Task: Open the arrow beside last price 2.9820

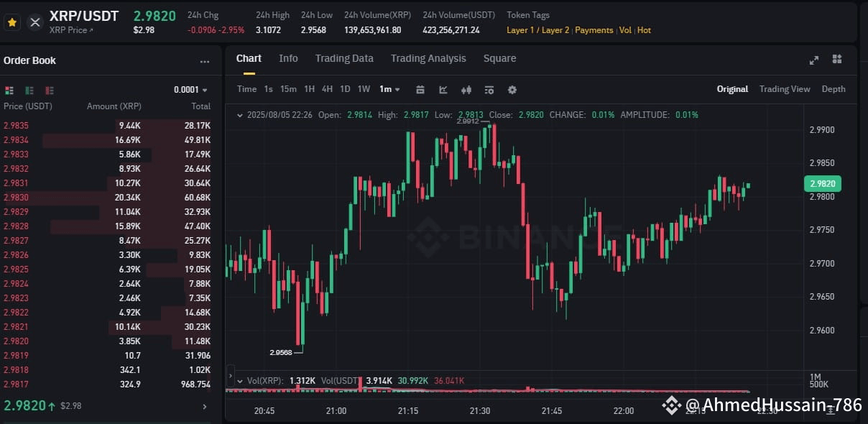Action: [x=205, y=407]
